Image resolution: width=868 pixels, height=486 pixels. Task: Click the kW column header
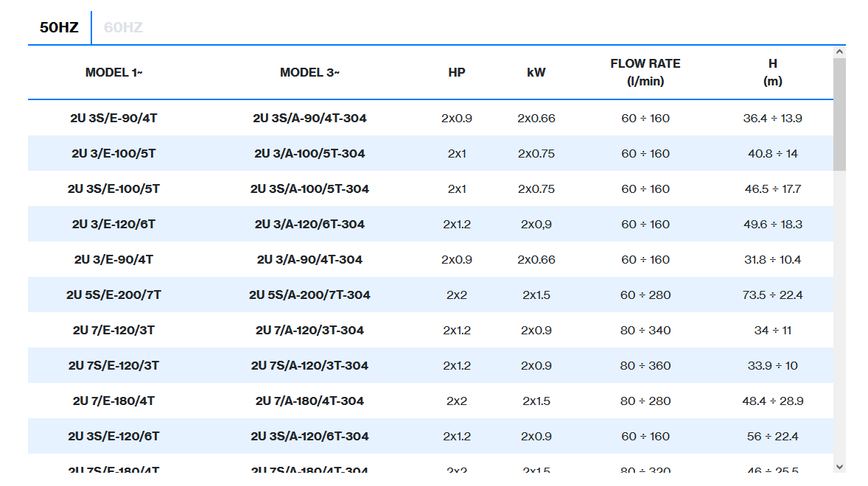(x=536, y=73)
